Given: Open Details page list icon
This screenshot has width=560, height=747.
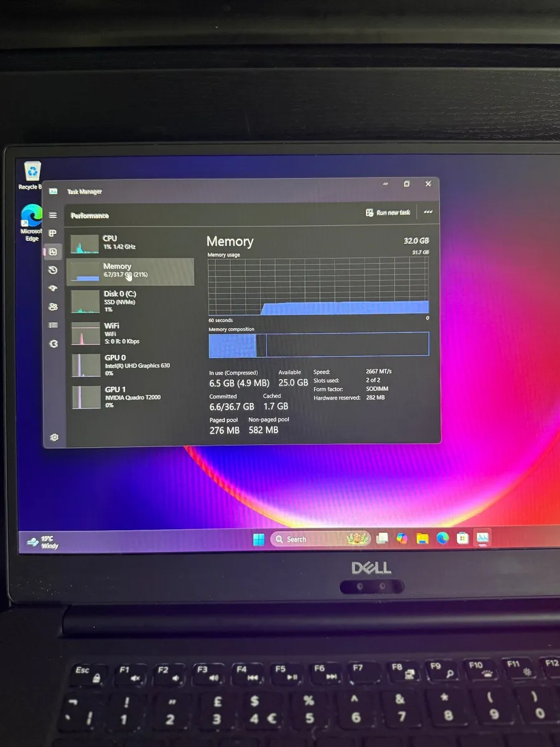Looking at the screenshot, I should coord(53,325).
